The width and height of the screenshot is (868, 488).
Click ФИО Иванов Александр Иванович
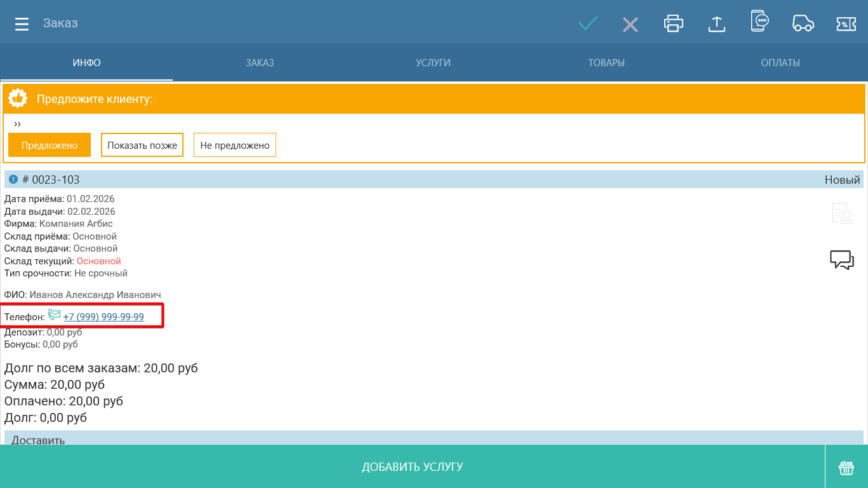click(83, 295)
